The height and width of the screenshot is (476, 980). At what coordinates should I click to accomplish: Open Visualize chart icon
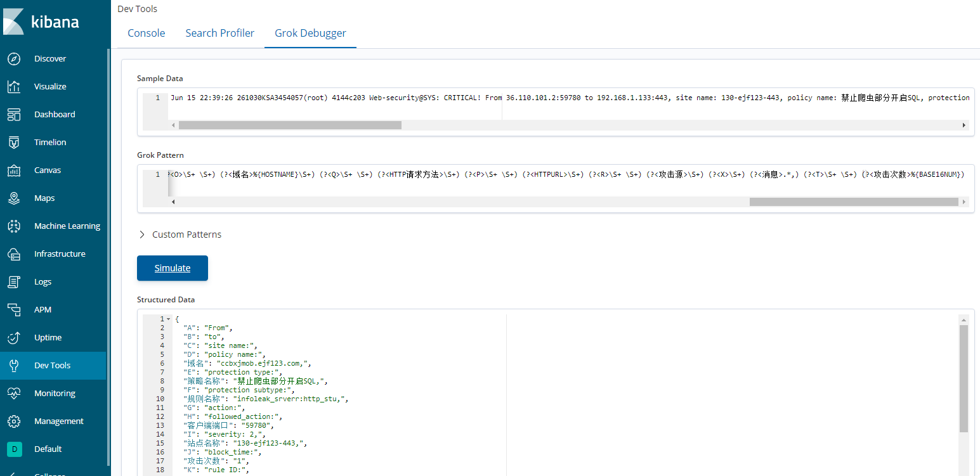coord(14,86)
